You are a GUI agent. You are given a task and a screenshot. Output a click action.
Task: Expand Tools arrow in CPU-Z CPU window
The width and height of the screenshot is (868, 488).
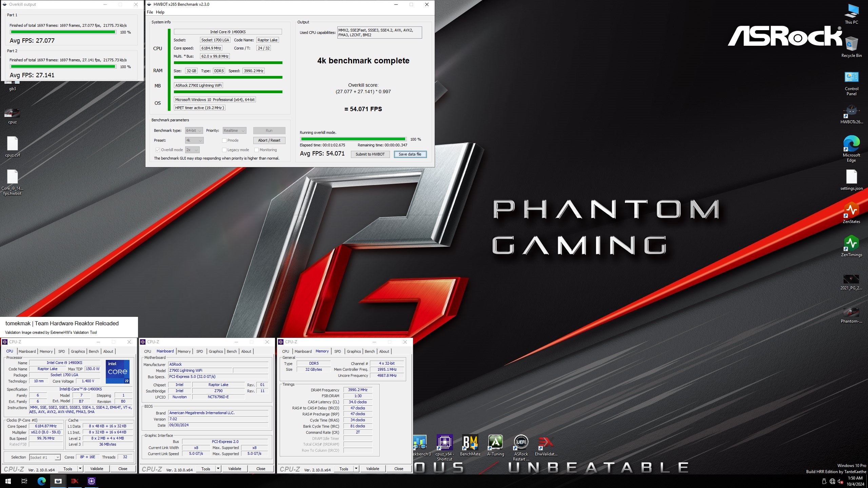(80, 469)
